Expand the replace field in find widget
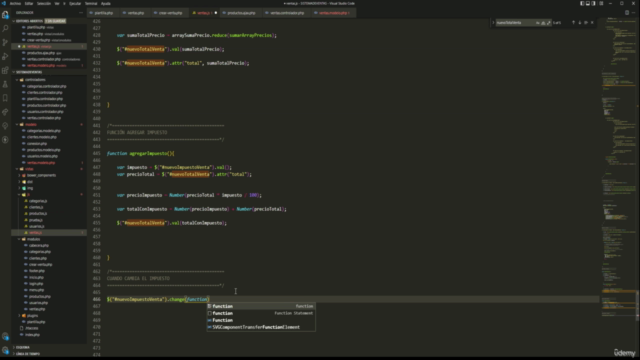This screenshot has width=640, height=360. (493, 23)
